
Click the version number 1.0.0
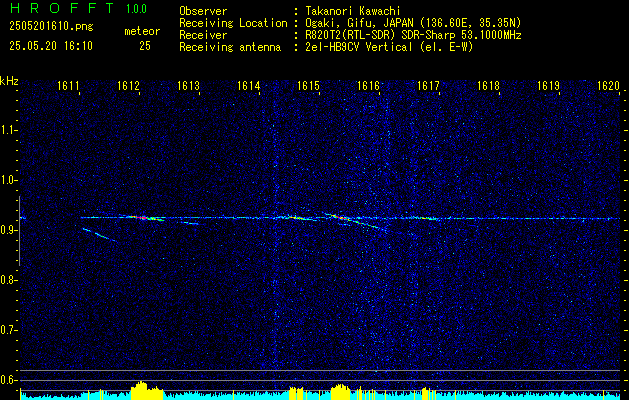136,9
